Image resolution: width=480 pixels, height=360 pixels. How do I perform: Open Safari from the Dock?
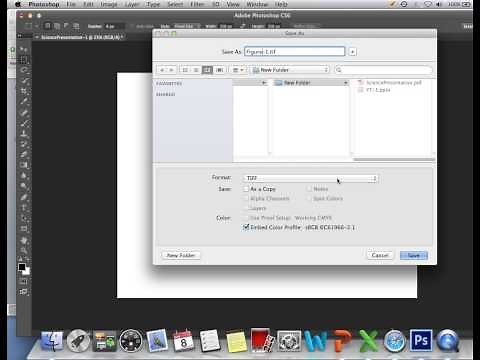(395, 341)
